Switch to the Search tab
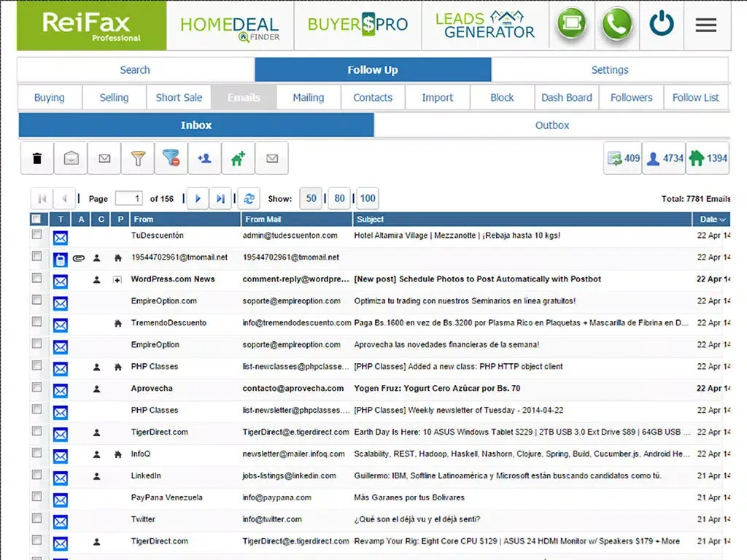 (136, 70)
